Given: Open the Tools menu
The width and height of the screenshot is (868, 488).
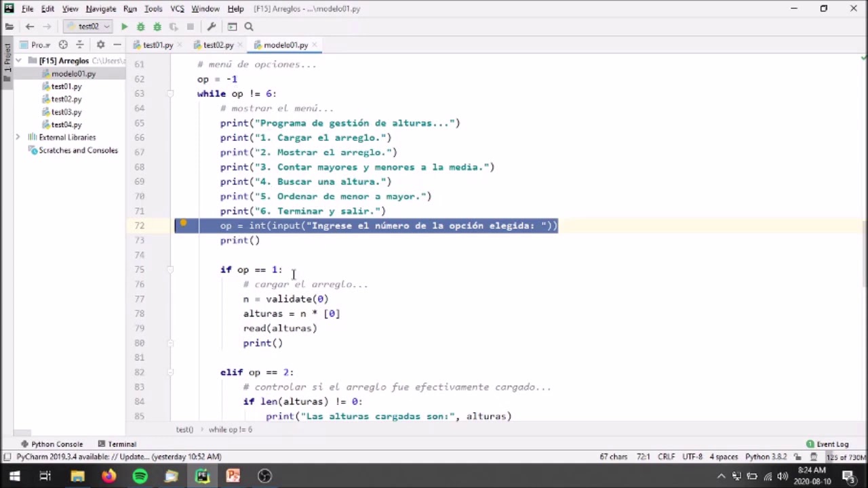Looking at the screenshot, I should point(153,9).
